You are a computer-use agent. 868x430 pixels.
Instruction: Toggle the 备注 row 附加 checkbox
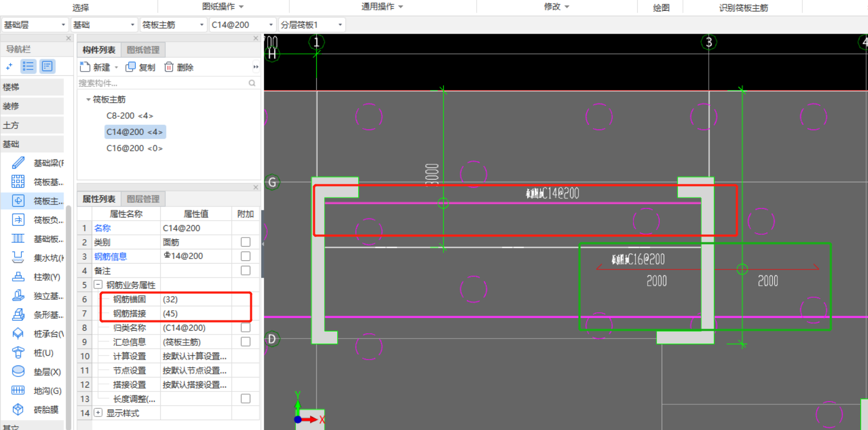point(245,270)
